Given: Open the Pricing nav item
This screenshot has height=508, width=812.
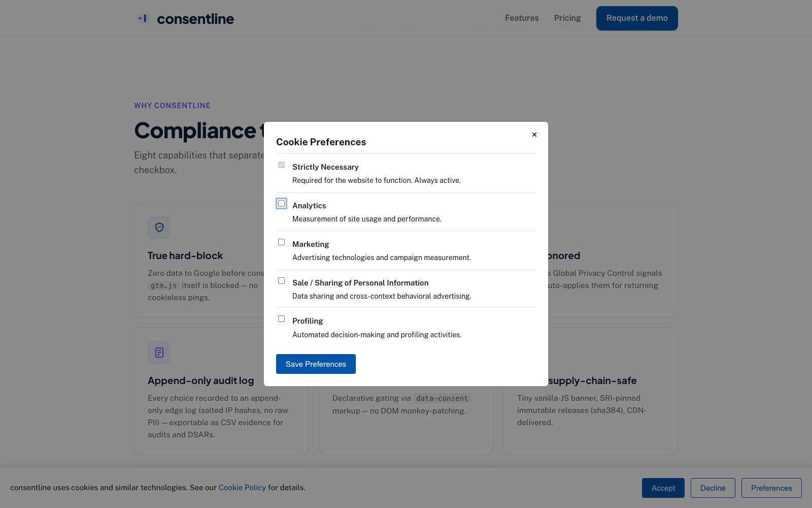Looking at the screenshot, I should tap(567, 18).
